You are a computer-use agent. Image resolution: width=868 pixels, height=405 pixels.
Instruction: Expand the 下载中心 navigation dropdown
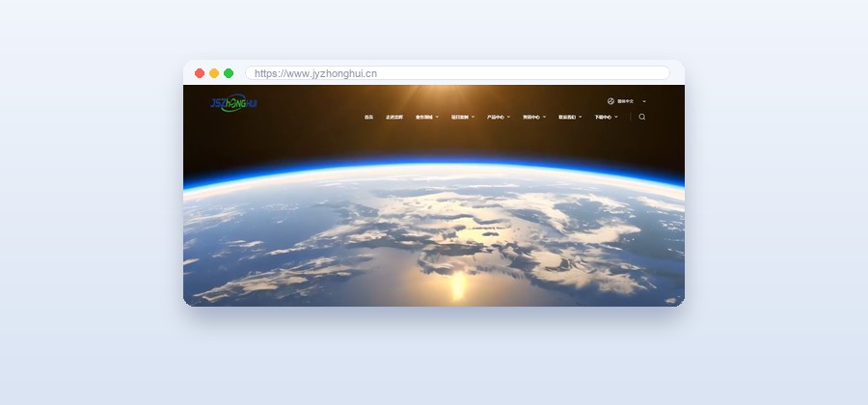[607, 118]
